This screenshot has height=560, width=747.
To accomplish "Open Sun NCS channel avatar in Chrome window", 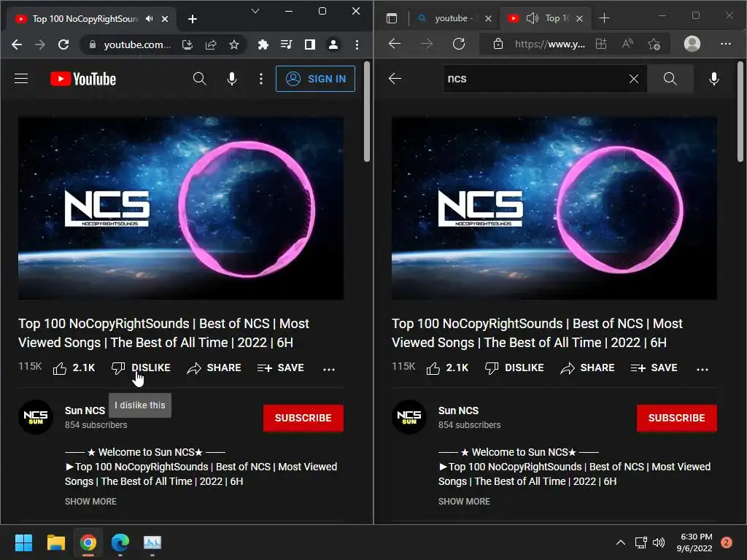I will tap(36, 417).
